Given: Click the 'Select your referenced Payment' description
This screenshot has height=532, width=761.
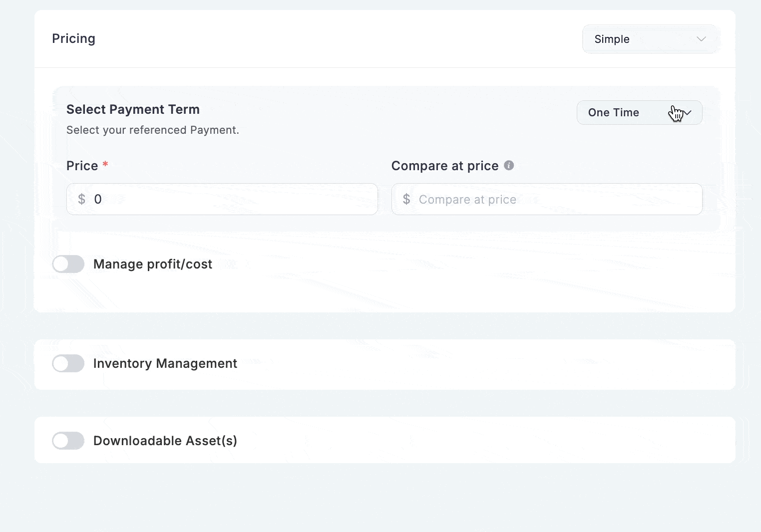Looking at the screenshot, I should [x=152, y=130].
